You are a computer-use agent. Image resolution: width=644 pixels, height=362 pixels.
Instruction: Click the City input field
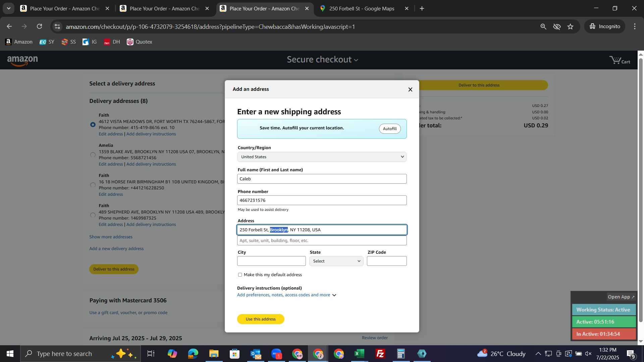point(271,261)
